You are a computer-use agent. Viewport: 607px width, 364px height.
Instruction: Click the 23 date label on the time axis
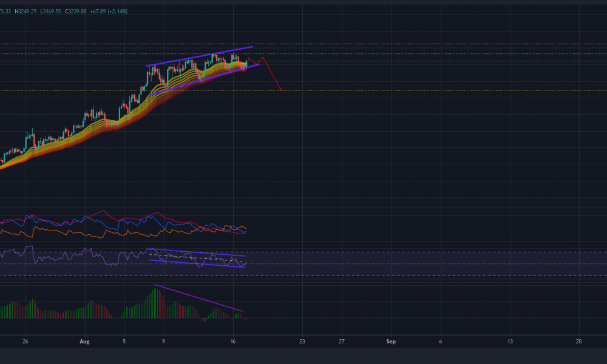(302, 341)
